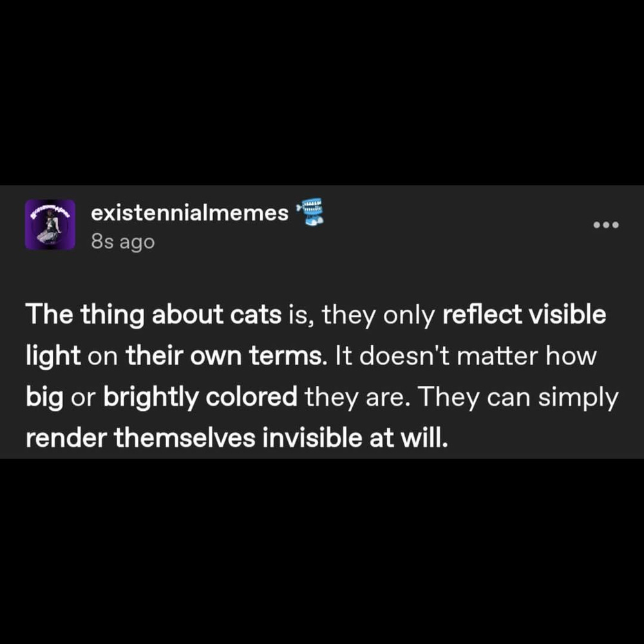Open the three-dot post options menu
The height and width of the screenshot is (644, 644).
pos(606,225)
